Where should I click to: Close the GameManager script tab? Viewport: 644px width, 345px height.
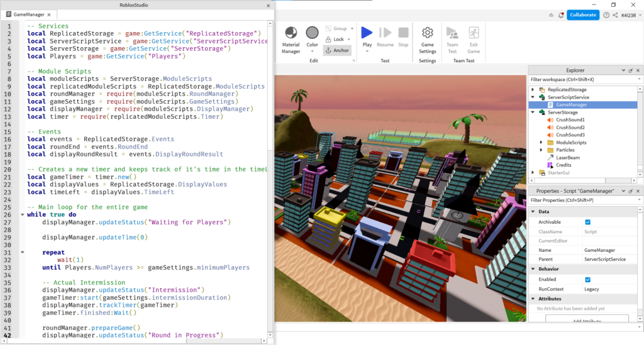click(x=49, y=14)
